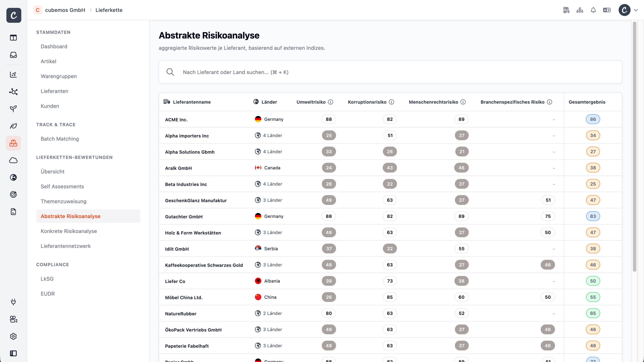Show info for Umweltrisiko column
The width and height of the screenshot is (644, 362).
(x=331, y=102)
